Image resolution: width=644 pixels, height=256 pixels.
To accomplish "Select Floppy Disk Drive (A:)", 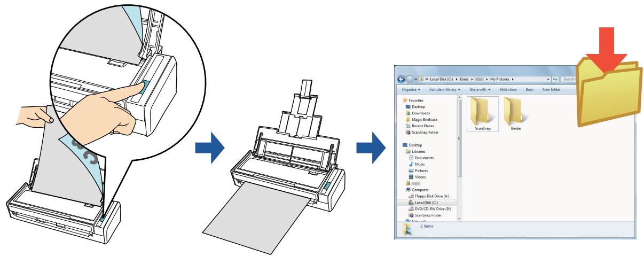I will 428,197.
